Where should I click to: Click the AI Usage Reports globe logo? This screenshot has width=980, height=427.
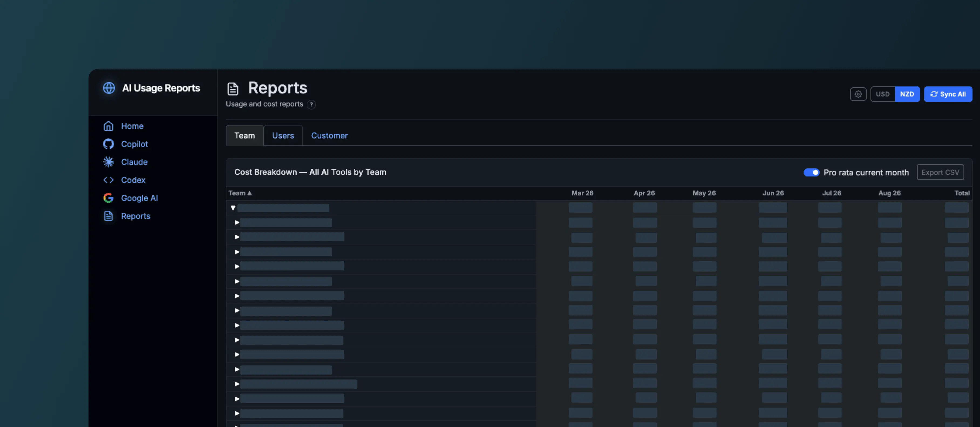pyautogui.click(x=109, y=88)
